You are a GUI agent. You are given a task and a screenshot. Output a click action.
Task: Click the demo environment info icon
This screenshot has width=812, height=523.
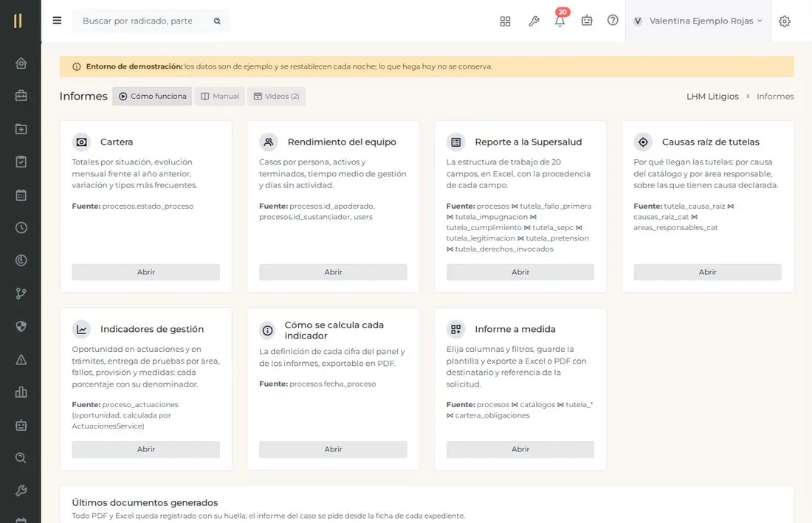(77, 66)
